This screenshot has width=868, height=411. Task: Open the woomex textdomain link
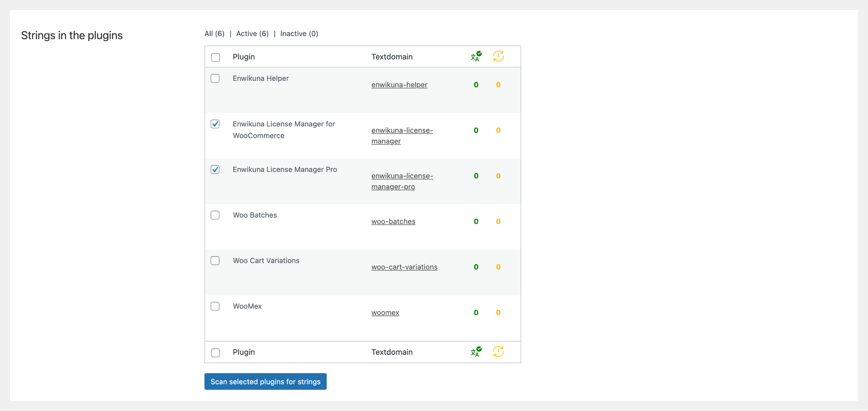coord(385,312)
